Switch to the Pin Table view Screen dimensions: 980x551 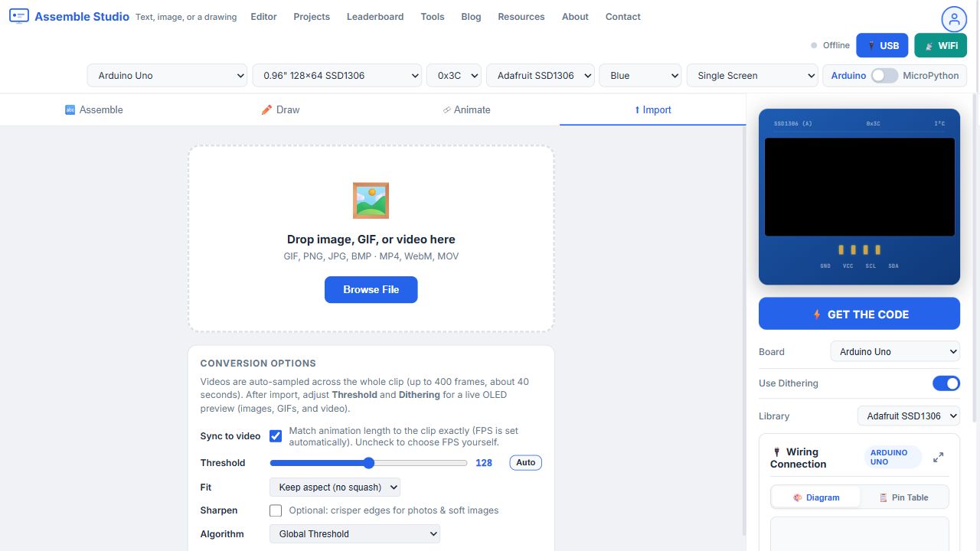point(903,497)
